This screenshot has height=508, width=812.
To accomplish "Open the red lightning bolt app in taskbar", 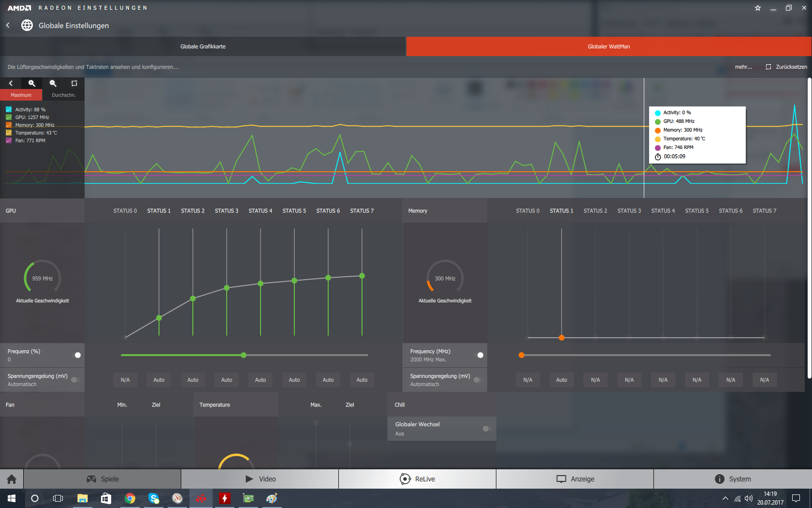I will (224, 498).
